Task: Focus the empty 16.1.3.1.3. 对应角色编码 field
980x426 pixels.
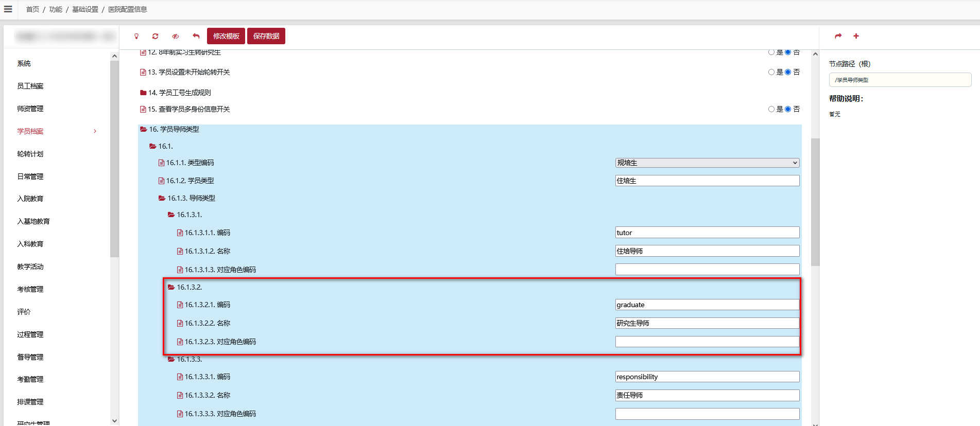Action: [x=707, y=270]
